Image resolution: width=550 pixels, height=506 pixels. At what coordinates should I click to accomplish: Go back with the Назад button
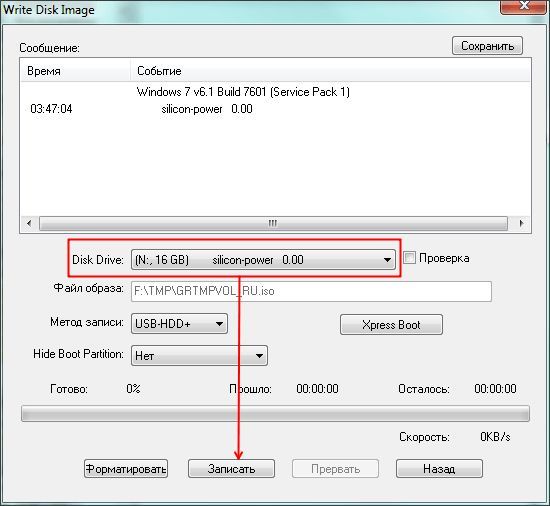[439, 468]
